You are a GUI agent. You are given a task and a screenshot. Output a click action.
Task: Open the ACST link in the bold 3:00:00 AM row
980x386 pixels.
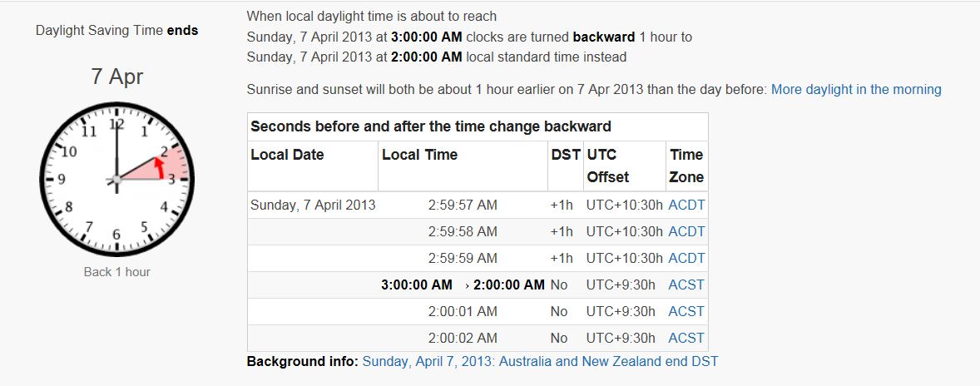[x=686, y=285]
